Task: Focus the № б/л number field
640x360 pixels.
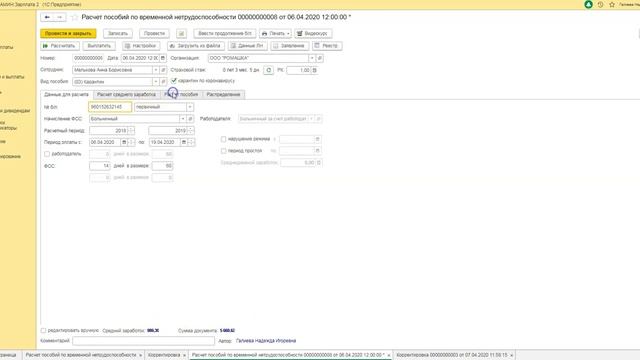Action: point(110,107)
